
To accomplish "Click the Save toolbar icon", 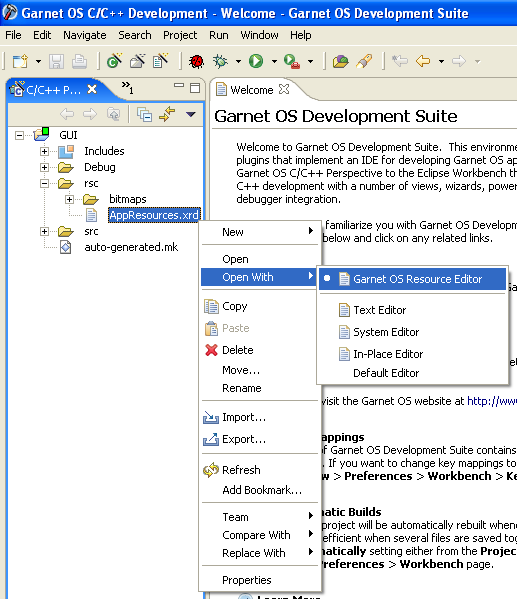I will point(56,61).
